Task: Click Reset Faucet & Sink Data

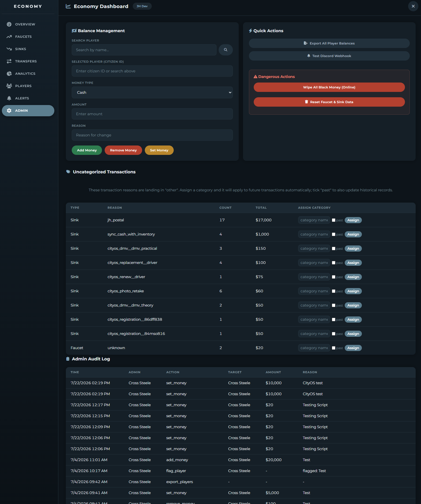Action: [x=329, y=102]
